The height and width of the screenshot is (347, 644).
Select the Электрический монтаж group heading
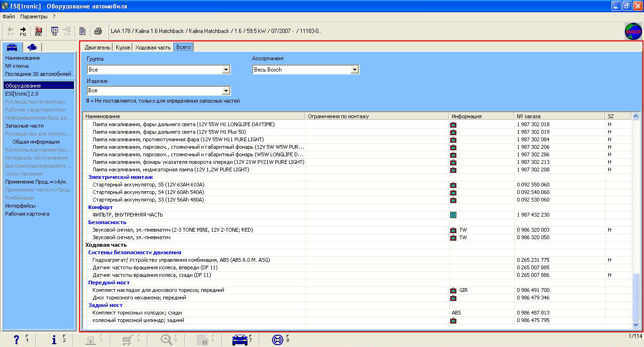point(121,177)
